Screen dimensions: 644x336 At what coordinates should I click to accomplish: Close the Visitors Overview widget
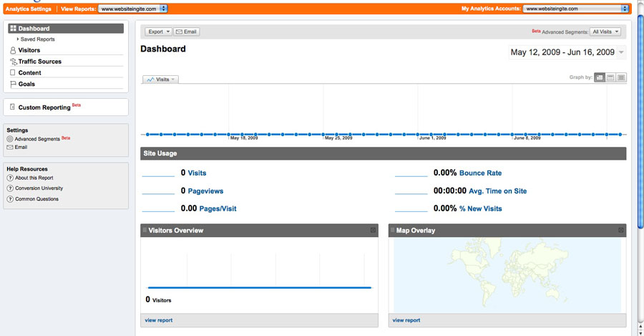pos(373,230)
